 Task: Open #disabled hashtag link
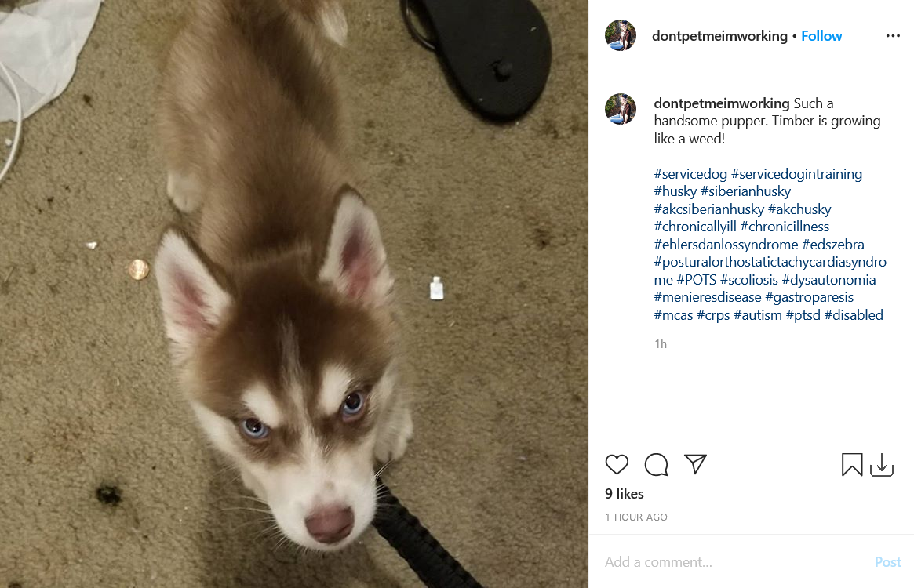click(854, 314)
